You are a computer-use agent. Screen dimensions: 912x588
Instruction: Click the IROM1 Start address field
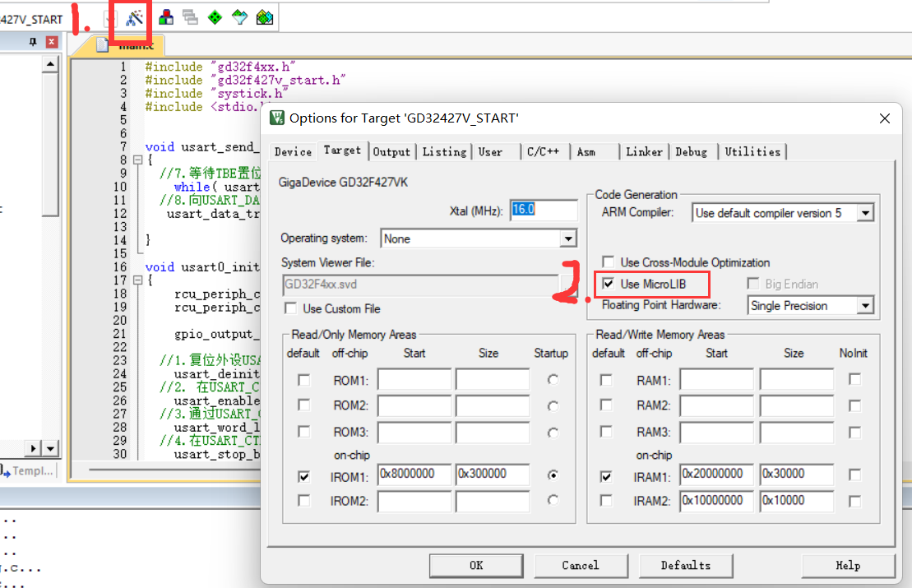pyautogui.click(x=414, y=475)
